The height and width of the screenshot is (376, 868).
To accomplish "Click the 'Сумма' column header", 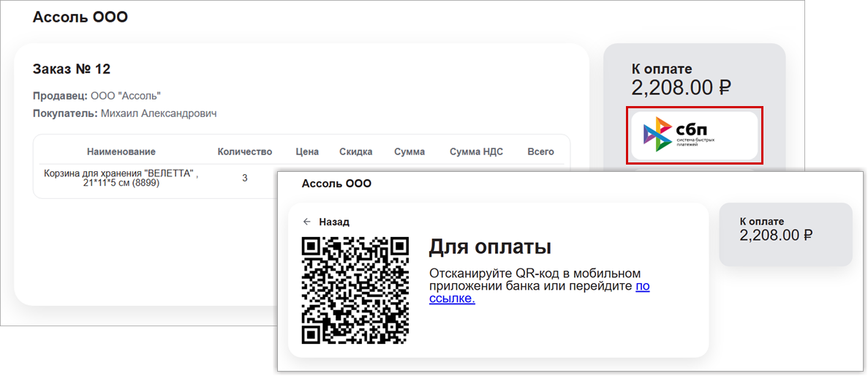I will click(x=410, y=151).
